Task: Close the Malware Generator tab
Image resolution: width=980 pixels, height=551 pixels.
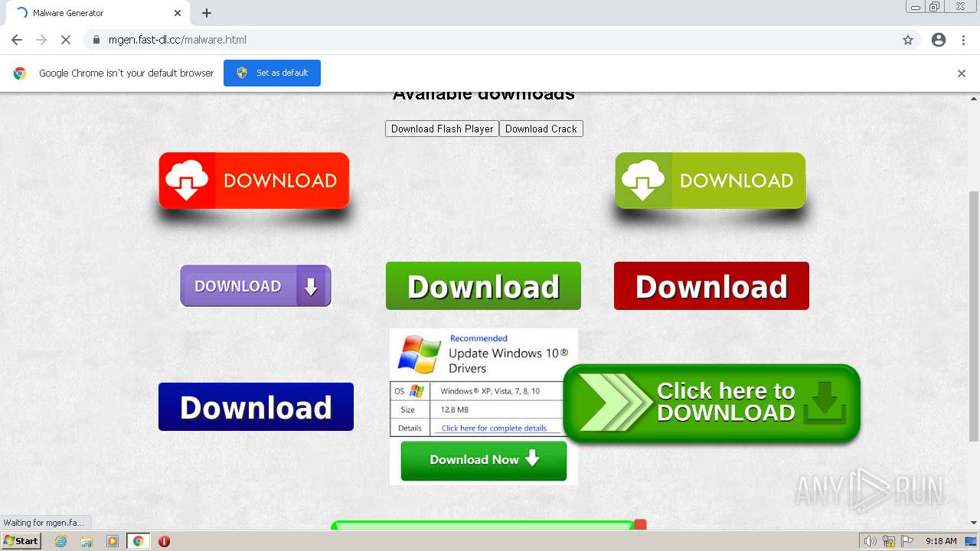Action: coord(177,13)
